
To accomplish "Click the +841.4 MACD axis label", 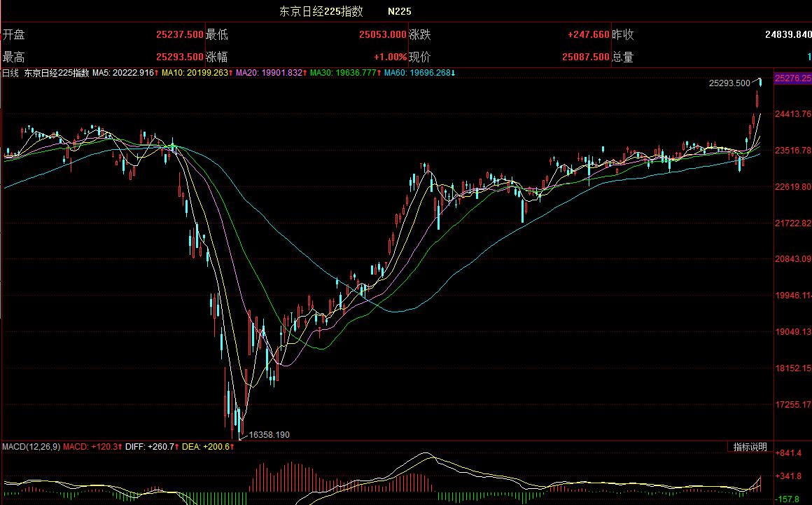I will tap(788, 453).
